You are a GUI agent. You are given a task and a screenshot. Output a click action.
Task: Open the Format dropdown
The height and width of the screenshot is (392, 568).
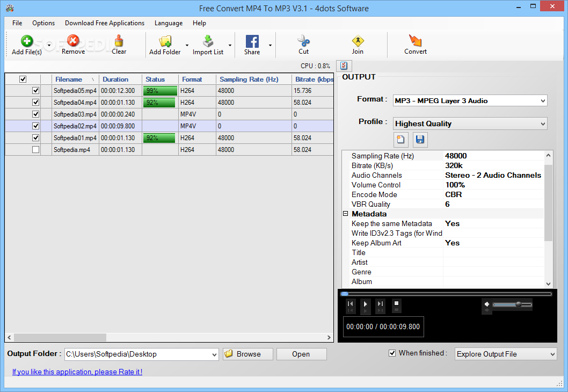(470, 100)
